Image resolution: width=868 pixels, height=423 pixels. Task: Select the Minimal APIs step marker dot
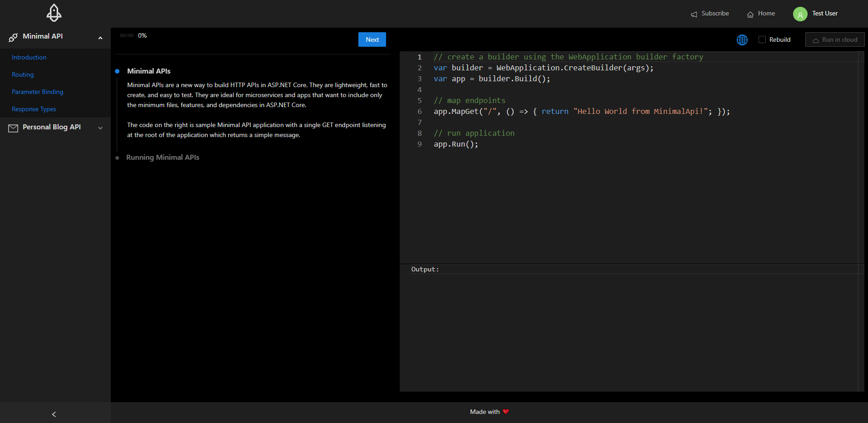tap(117, 71)
